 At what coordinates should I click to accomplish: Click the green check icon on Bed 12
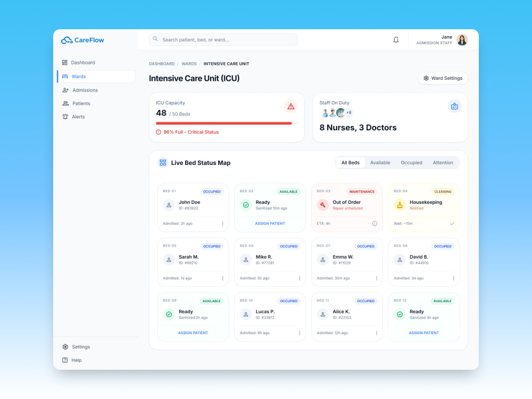tap(400, 314)
